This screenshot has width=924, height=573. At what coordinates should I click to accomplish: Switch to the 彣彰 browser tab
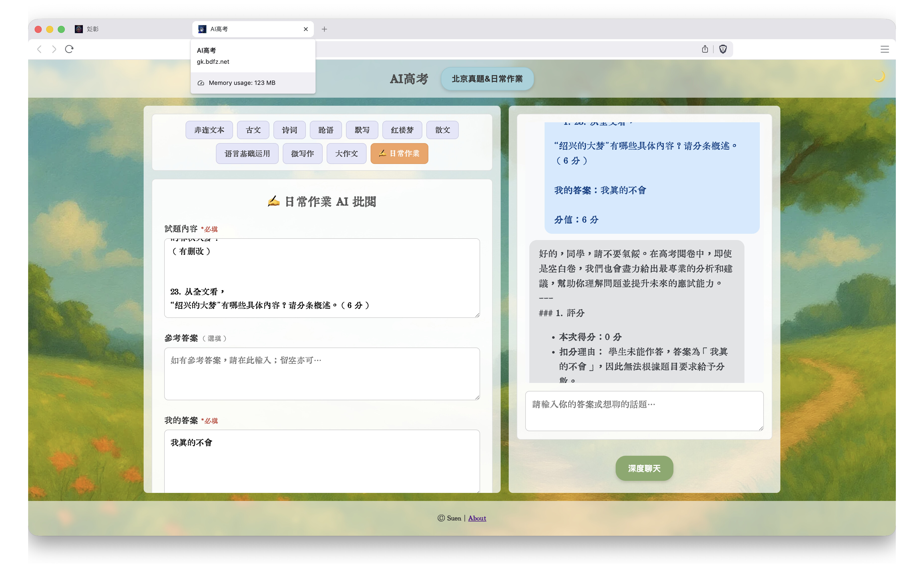(x=92, y=29)
